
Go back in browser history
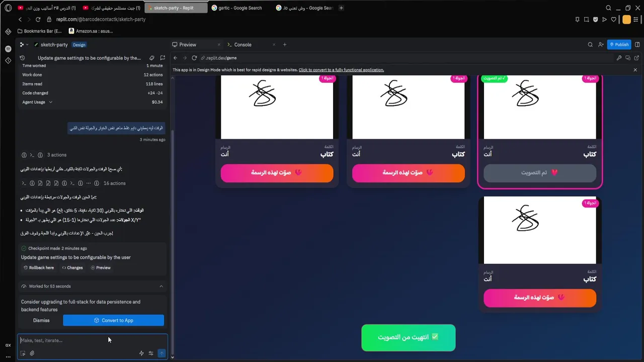coord(20,19)
